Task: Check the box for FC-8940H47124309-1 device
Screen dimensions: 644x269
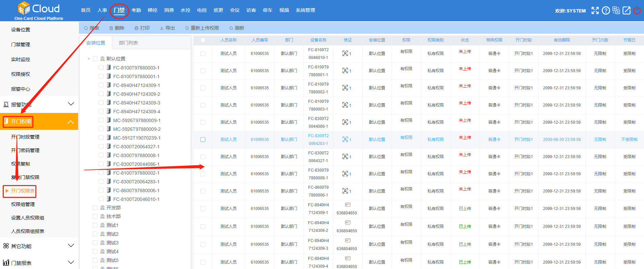Action: pyautogui.click(x=101, y=85)
